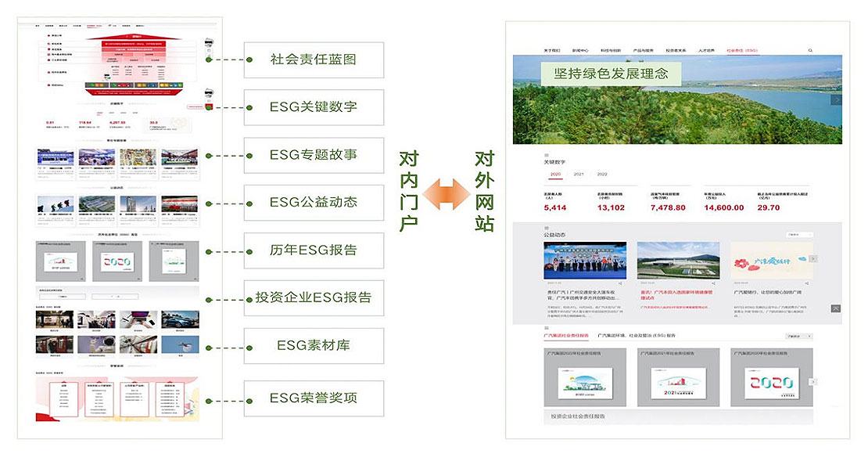Image resolution: width=868 pixels, height=454 pixels.
Task: Click the 社会责任蓝图 label box
Action: 314,59
